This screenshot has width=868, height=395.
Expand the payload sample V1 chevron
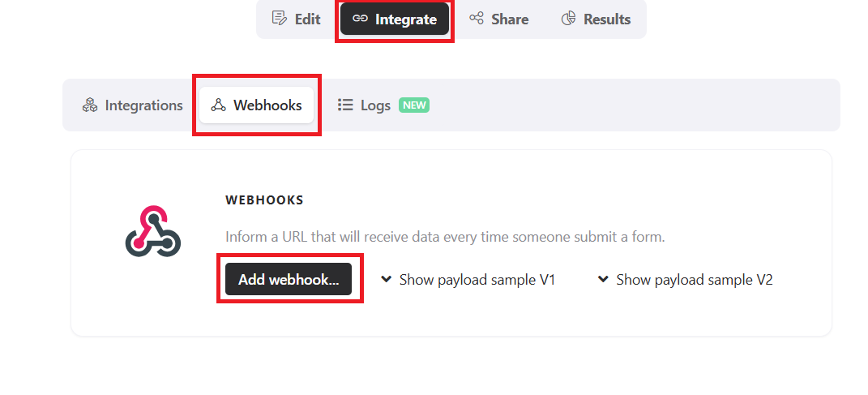click(387, 280)
